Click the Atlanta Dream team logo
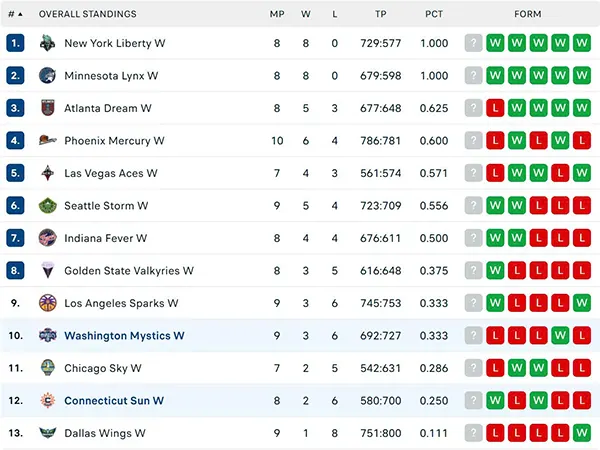This screenshot has height=450, width=600. point(48,108)
